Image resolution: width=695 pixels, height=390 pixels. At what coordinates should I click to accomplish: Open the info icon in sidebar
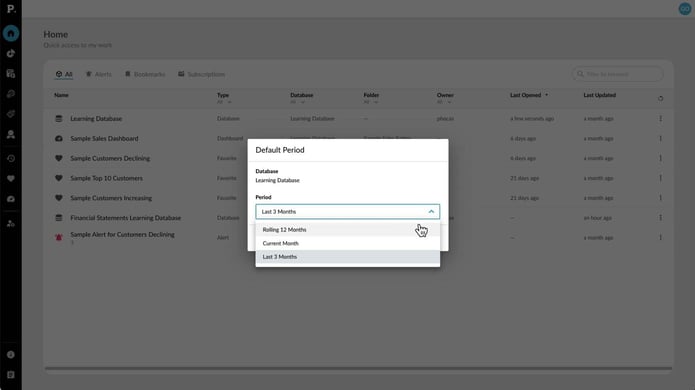[x=11, y=355]
